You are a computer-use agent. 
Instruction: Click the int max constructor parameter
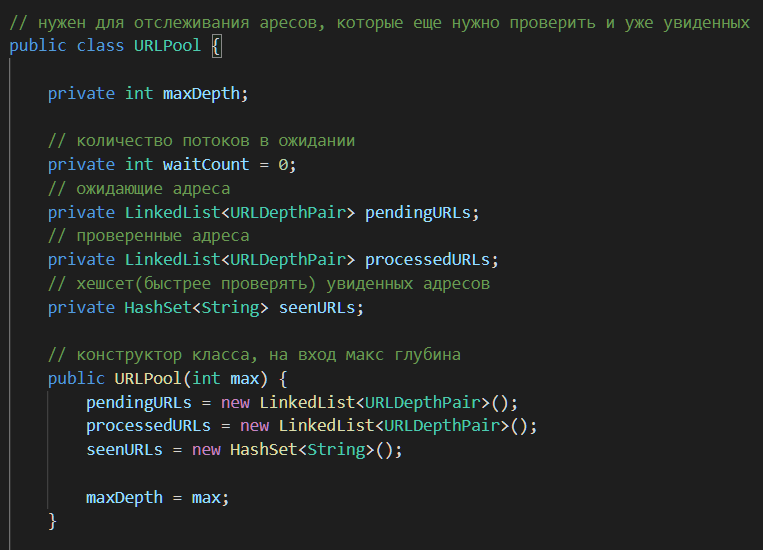[225, 379]
